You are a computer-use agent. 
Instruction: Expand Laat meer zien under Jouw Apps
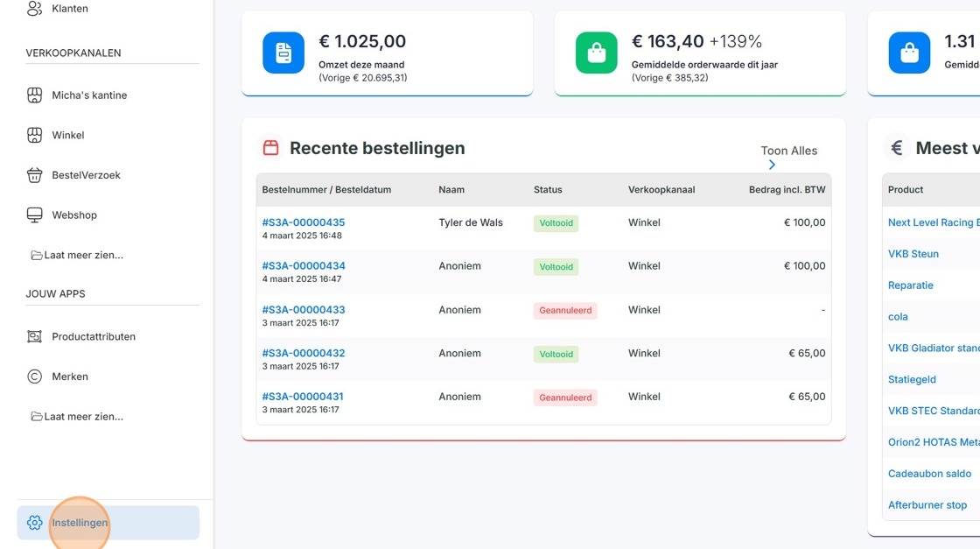point(78,417)
